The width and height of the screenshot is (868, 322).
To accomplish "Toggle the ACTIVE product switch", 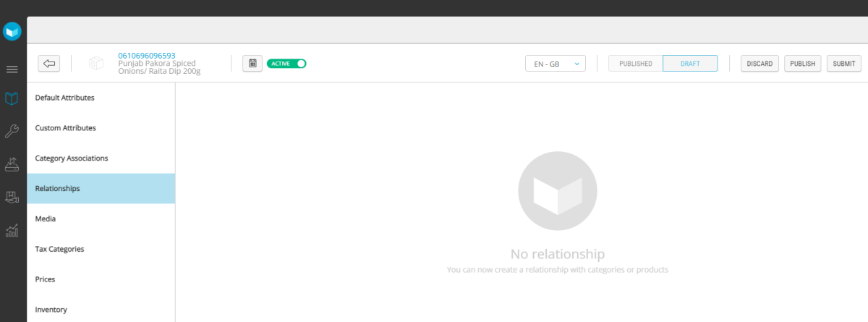I will point(286,64).
